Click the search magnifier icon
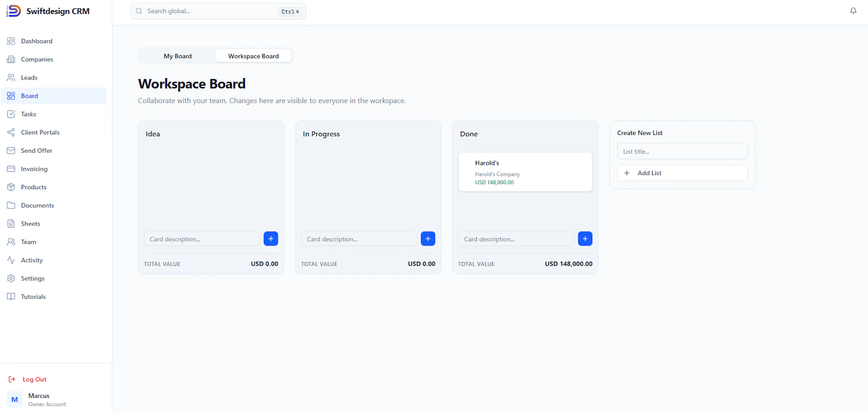Screen dimensions: 868x413 click(x=139, y=11)
